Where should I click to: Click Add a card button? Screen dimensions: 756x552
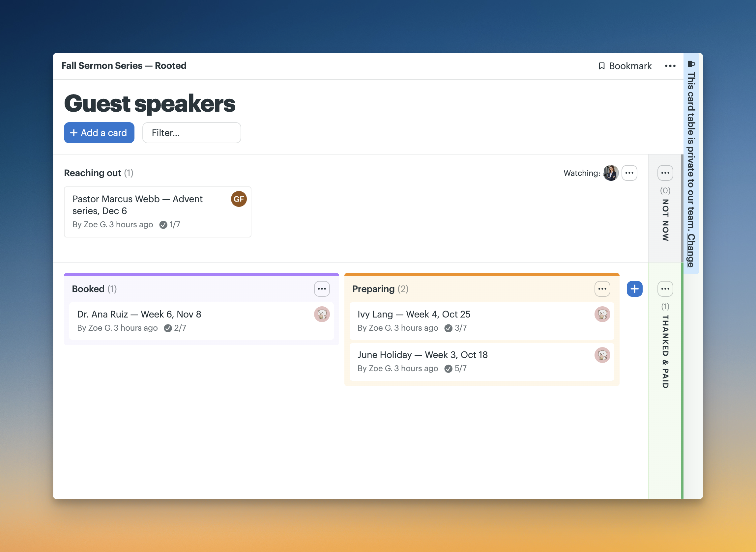[x=99, y=133]
